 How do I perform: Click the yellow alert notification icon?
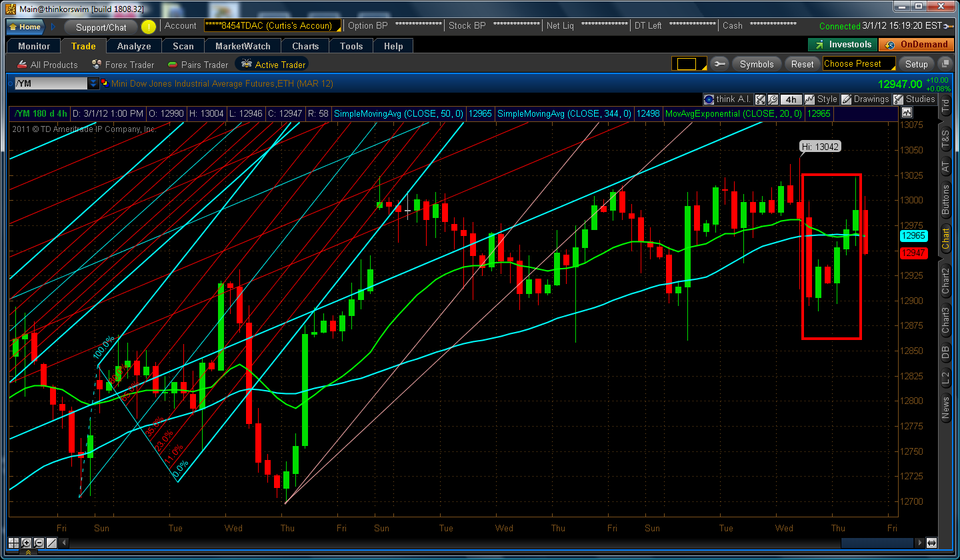point(148,27)
